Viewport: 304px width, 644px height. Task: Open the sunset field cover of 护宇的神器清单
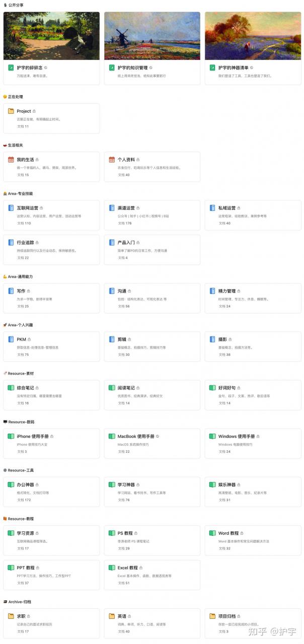(253, 36)
